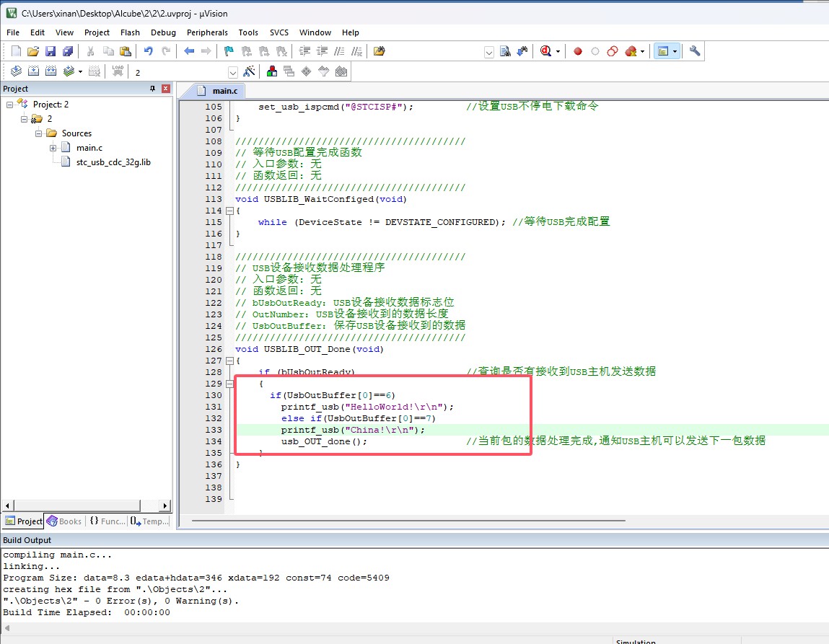Open the batch build dropdown arrow

(x=80, y=72)
